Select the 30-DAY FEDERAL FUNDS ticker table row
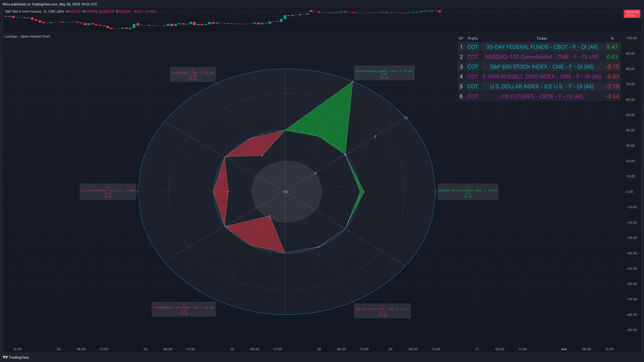 tap(539, 47)
